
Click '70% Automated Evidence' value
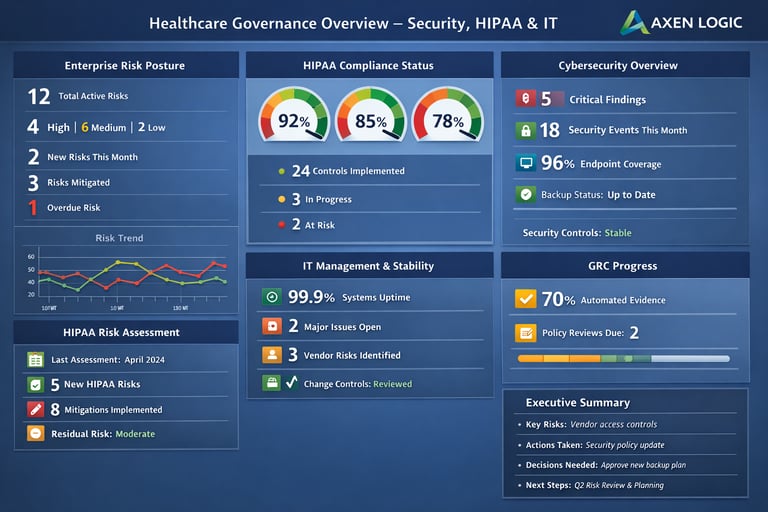(603, 299)
